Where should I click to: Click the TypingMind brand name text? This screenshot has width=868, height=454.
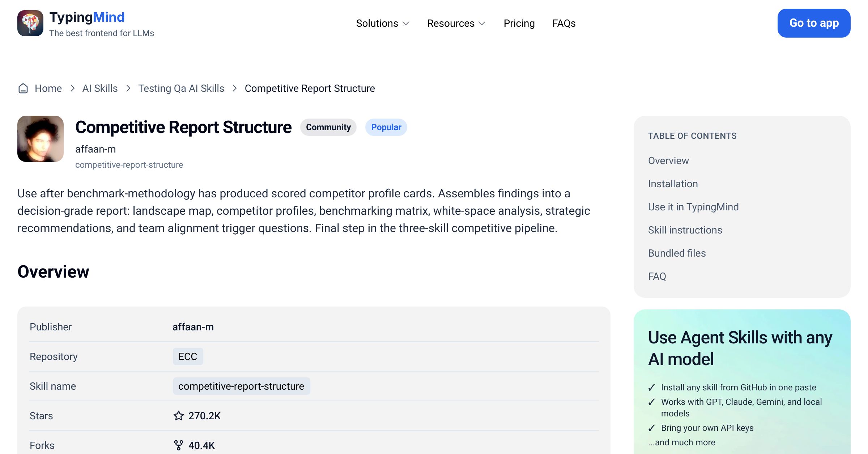point(87,17)
